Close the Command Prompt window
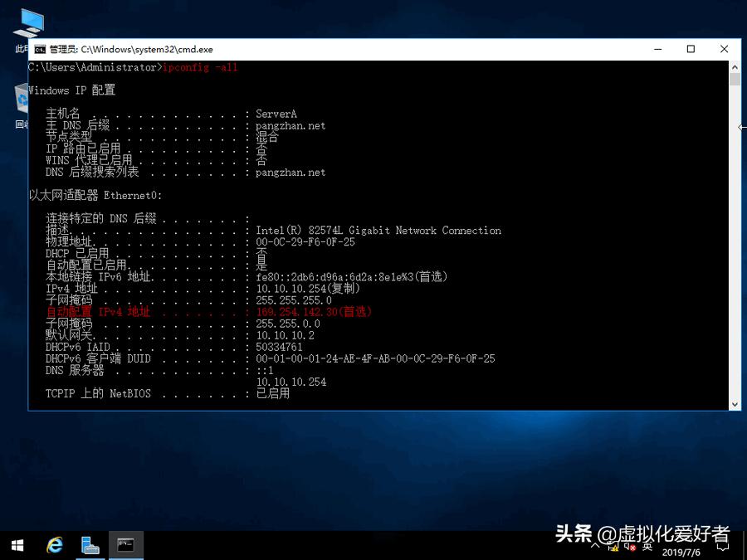Image resolution: width=747 pixels, height=560 pixels. click(x=723, y=49)
